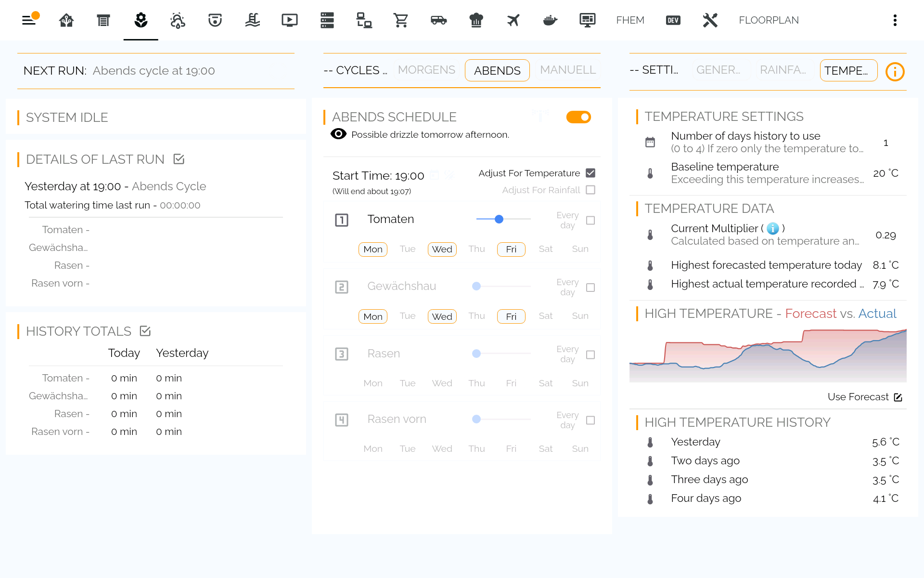Click the orange info circle icon
This screenshot has width=924, height=578.
click(x=895, y=72)
